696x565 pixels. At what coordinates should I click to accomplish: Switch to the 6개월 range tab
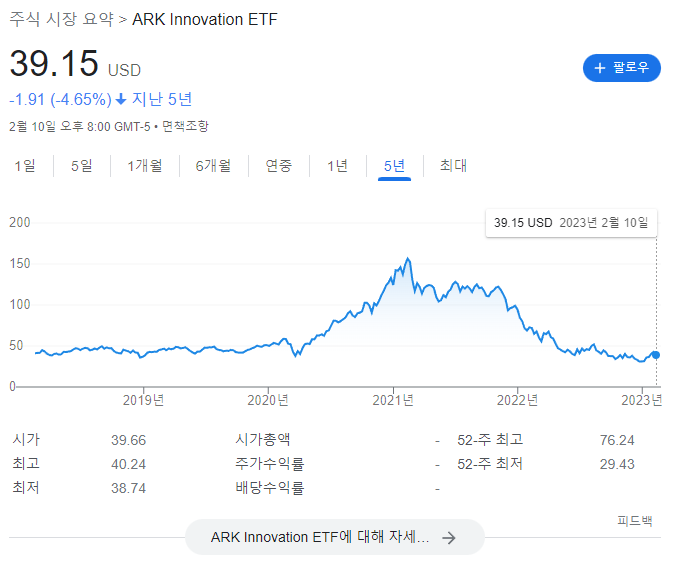click(x=213, y=166)
